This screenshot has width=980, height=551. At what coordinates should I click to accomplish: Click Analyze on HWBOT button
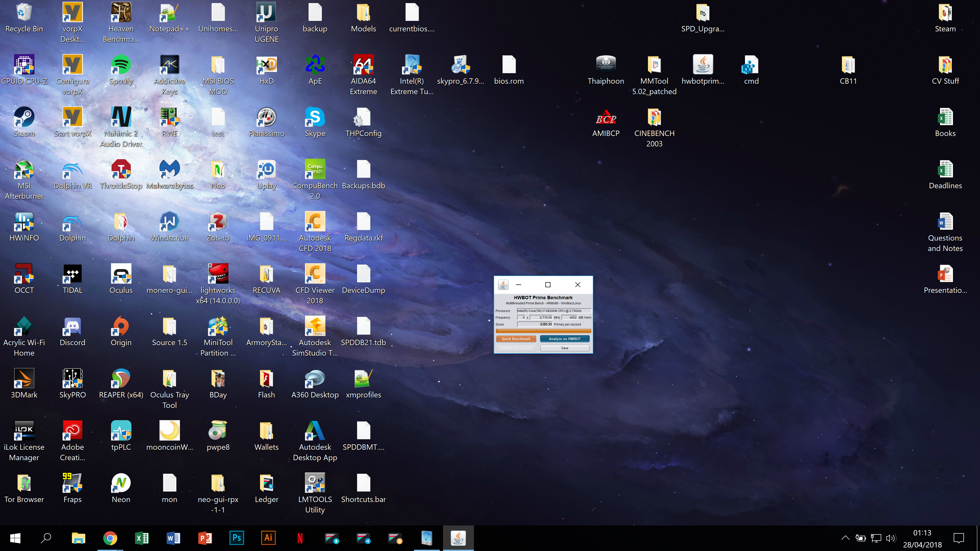coord(565,339)
